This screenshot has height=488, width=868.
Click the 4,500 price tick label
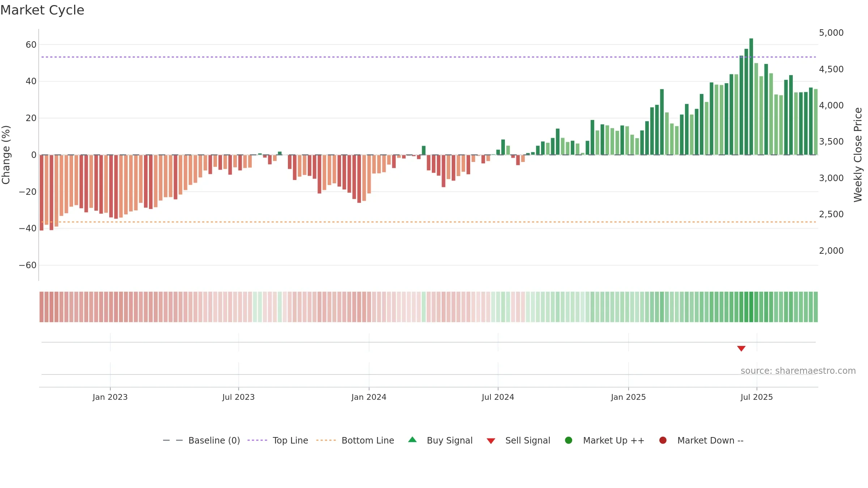(x=831, y=69)
